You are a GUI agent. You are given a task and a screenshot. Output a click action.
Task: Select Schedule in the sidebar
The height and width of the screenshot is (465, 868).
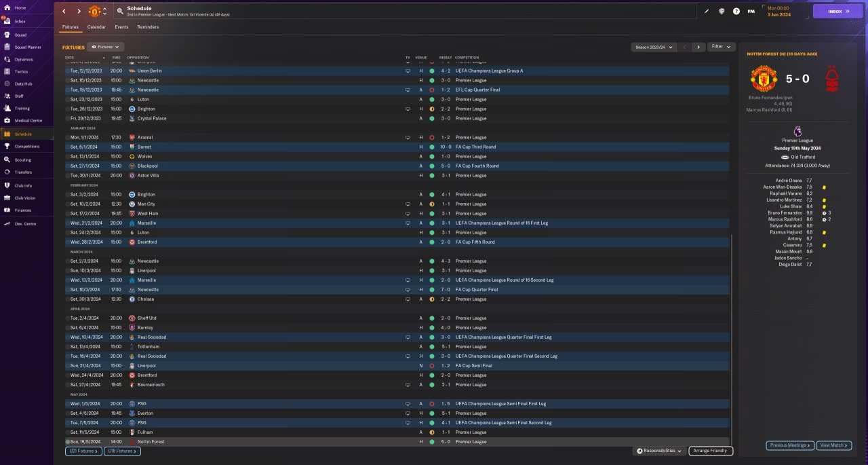26,134
